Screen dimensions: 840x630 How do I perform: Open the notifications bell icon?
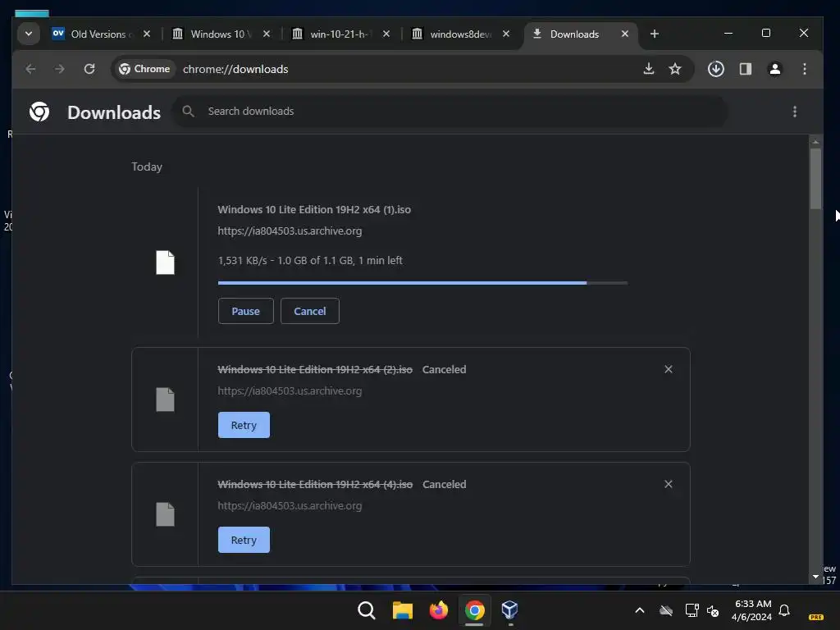(784, 610)
